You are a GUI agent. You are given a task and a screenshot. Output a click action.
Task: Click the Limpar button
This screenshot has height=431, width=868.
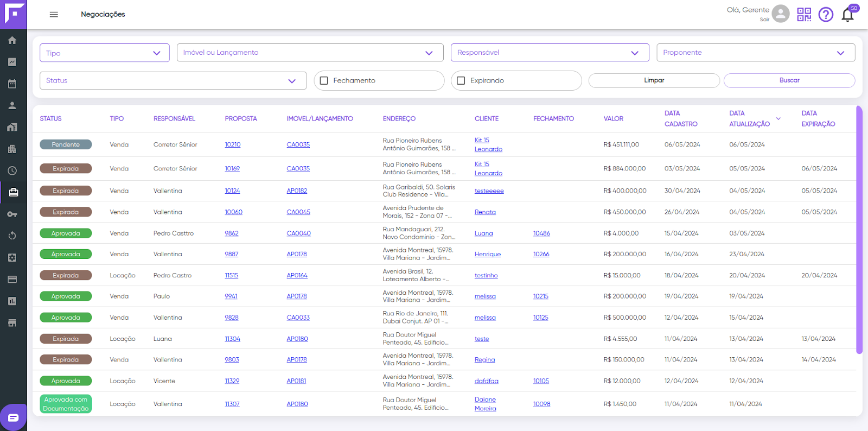point(654,80)
